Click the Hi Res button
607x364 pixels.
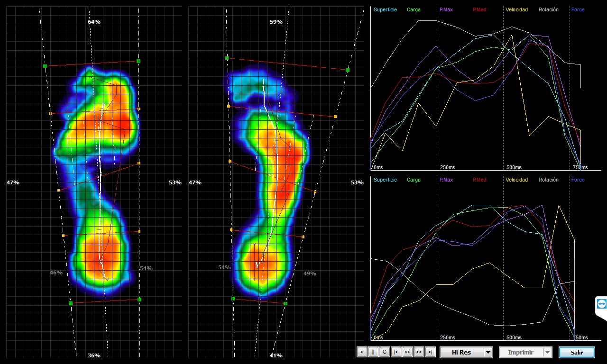click(461, 353)
